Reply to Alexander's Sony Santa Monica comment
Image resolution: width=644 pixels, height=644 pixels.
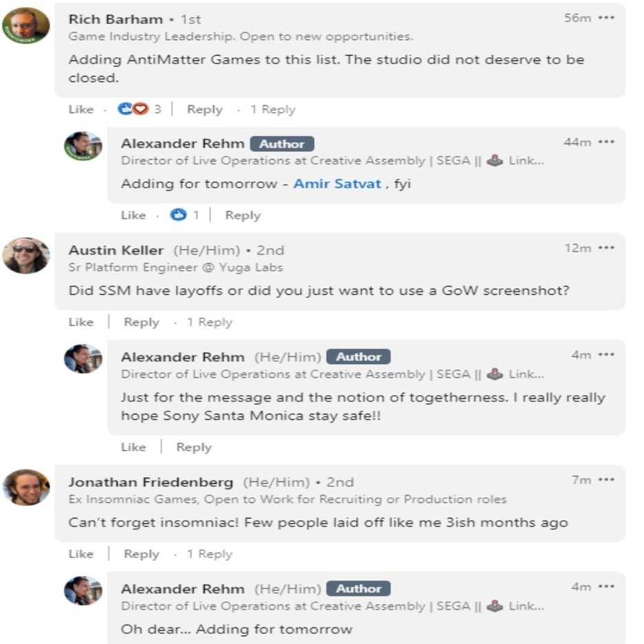pos(194,447)
